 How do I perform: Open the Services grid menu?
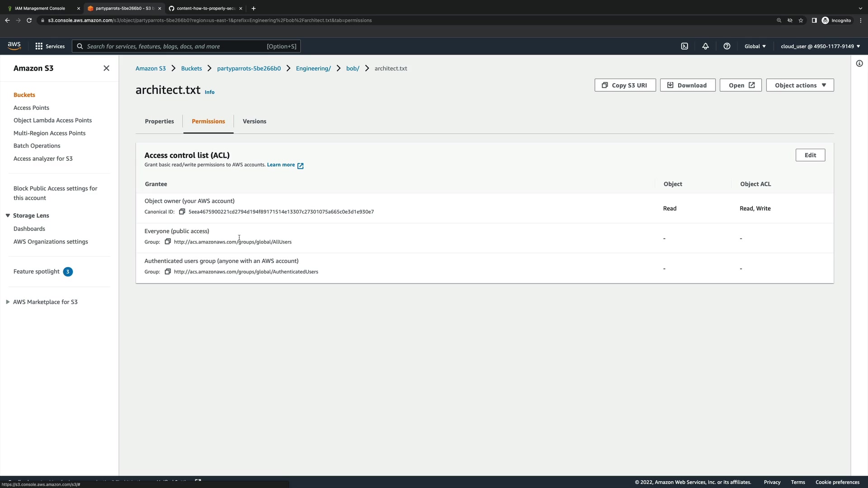(x=50, y=46)
